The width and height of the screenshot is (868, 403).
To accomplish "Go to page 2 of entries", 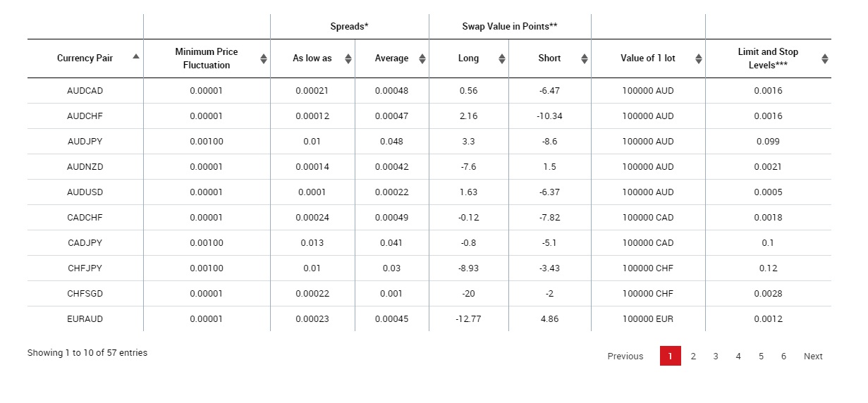I will [x=693, y=356].
